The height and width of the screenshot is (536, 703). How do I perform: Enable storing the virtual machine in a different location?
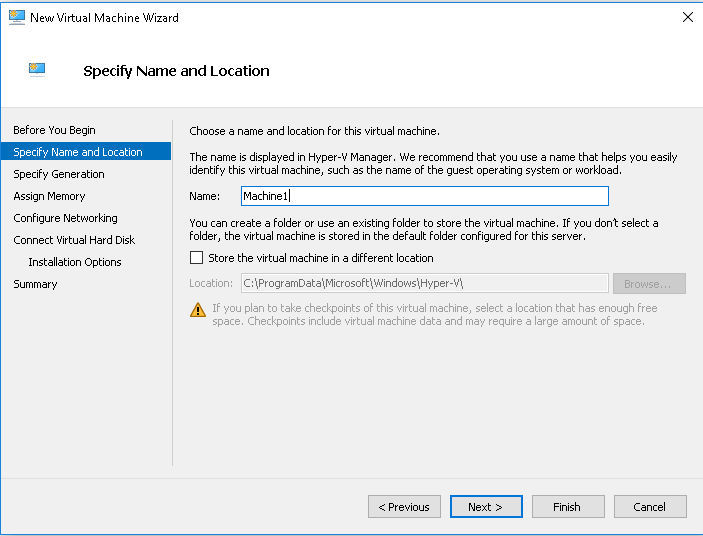(196, 258)
